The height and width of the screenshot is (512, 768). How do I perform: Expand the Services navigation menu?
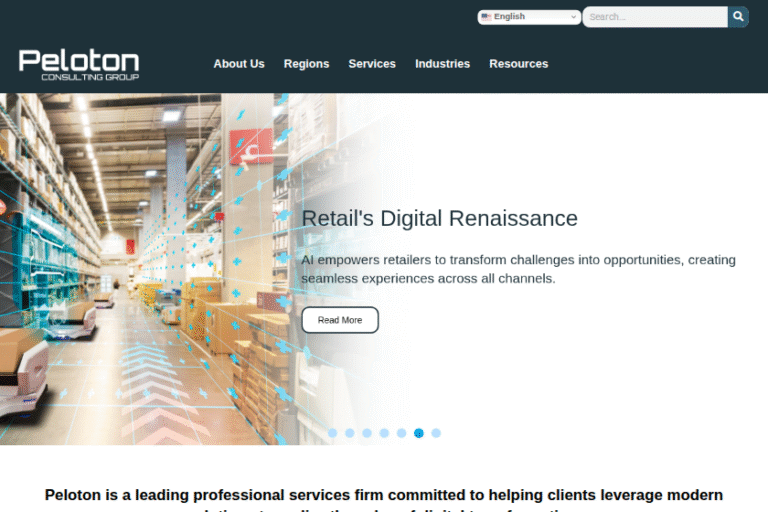click(x=372, y=64)
